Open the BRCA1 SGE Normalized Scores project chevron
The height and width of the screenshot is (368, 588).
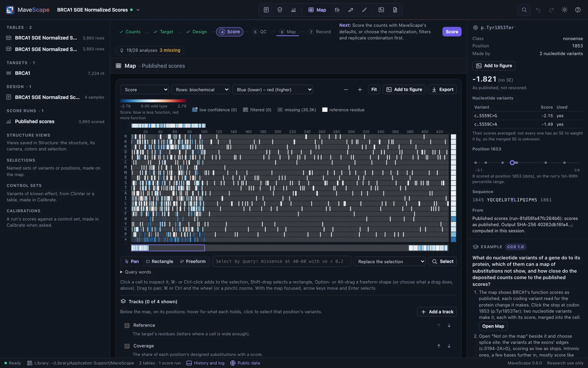138,10
